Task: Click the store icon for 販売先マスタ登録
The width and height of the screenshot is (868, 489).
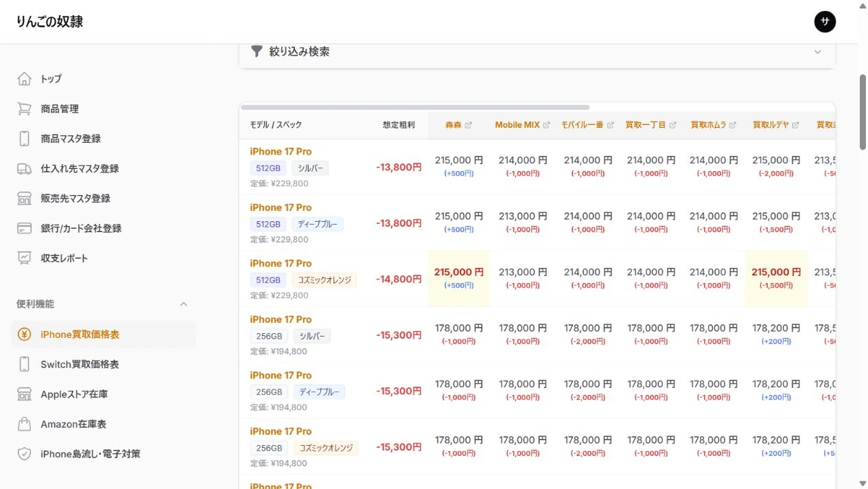Action: (x=25, y=198)
